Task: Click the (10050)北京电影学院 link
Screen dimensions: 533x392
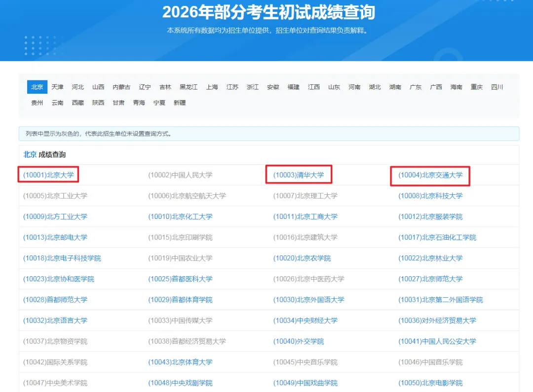Action: 430,383
